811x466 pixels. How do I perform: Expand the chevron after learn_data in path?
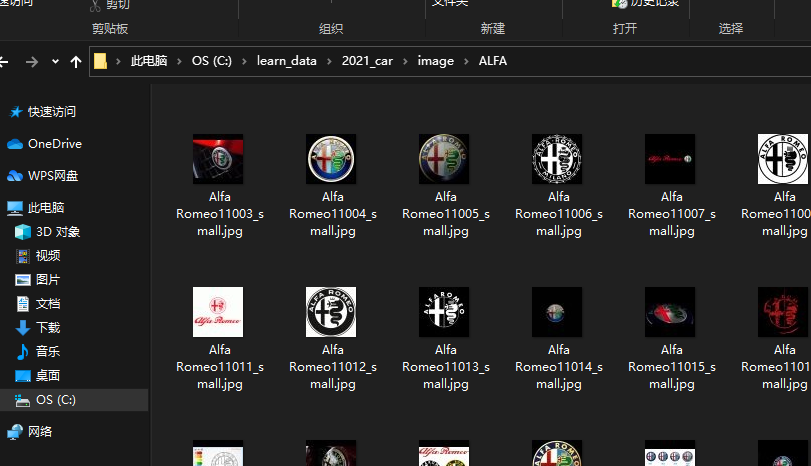click(x=329, y=62)
